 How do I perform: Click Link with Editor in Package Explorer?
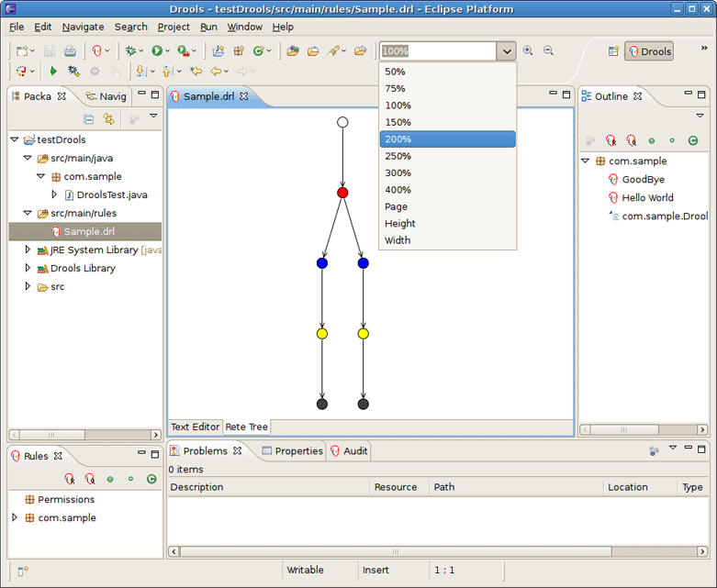coord(108,119)
